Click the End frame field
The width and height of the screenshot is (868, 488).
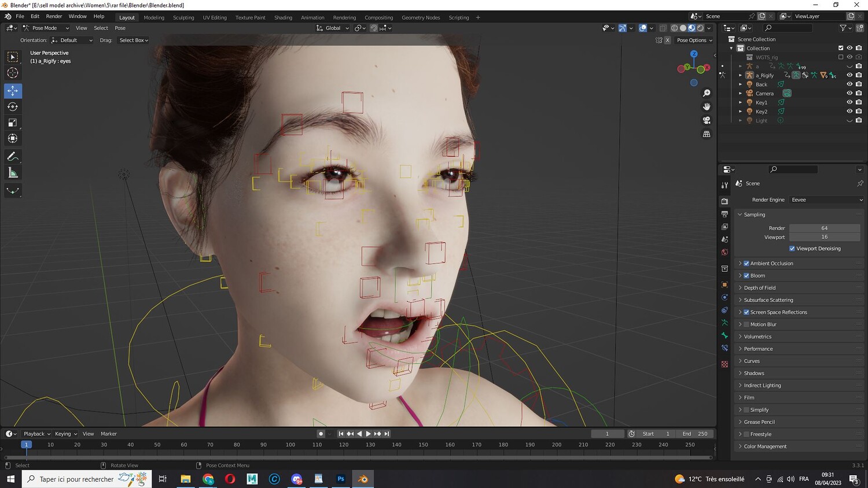(x=695, y=434)
